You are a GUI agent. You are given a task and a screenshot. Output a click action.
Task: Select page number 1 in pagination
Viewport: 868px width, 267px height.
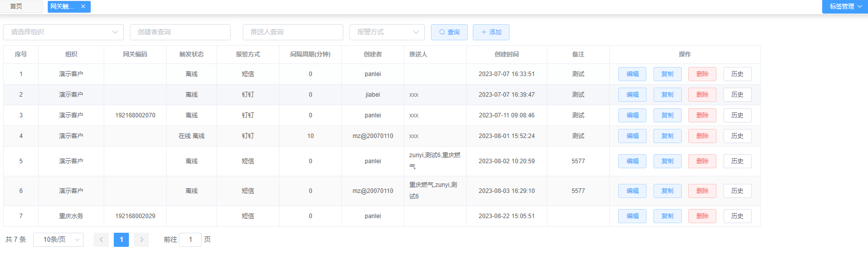[x=121, y=240]
